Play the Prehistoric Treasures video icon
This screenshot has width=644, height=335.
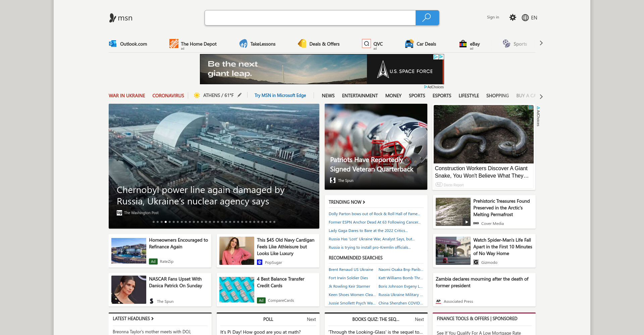pos(466,222)
